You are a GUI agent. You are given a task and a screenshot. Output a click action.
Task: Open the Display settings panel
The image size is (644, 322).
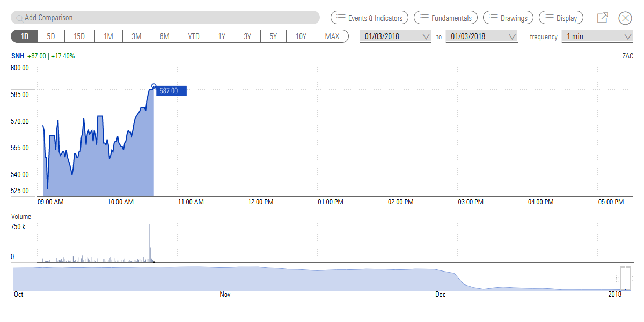click(x=561, y=17)
